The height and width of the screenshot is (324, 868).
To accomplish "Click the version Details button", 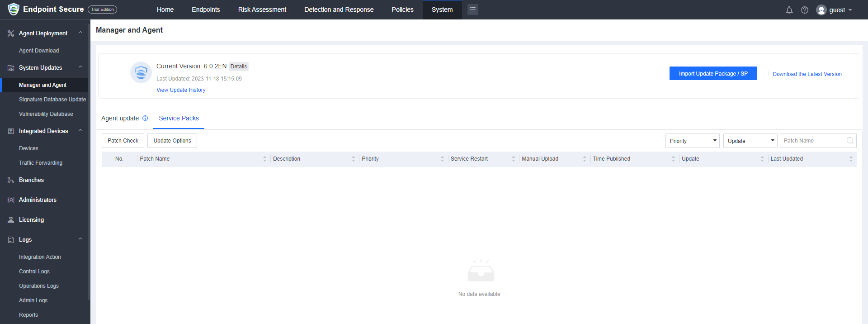I will click(239, 67).
